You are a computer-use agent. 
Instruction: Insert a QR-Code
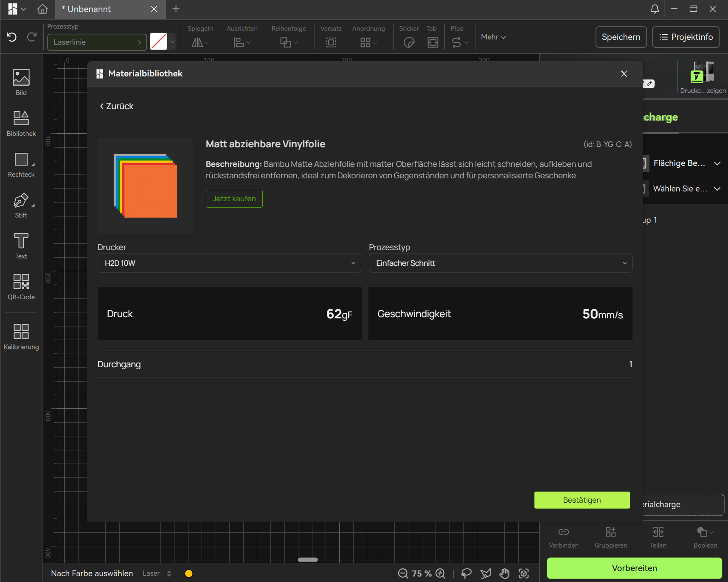click(x=21, y=287)
